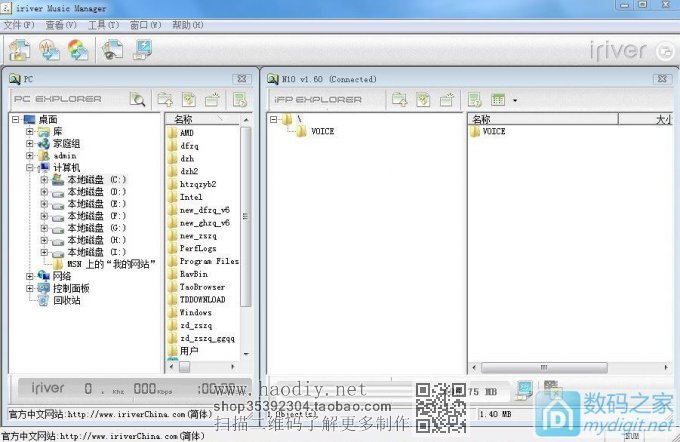Close the PC panel with its X button
The height and width of the screenshot is (442, 680).
click(240, 78)
